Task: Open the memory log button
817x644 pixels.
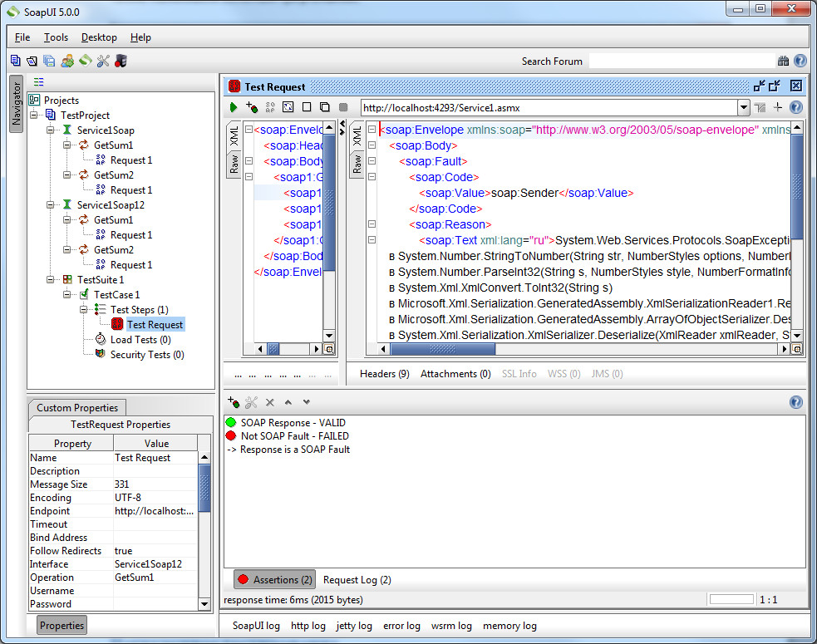Action: (509, 626)
